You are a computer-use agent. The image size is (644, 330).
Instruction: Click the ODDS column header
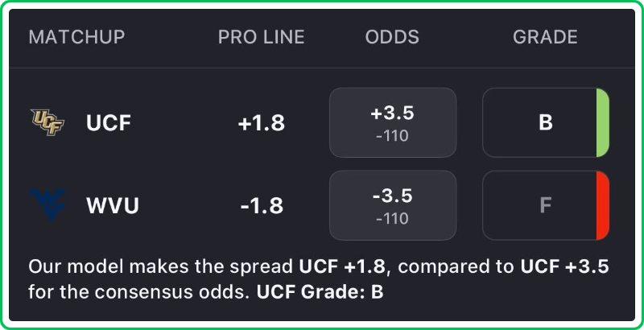392,37
